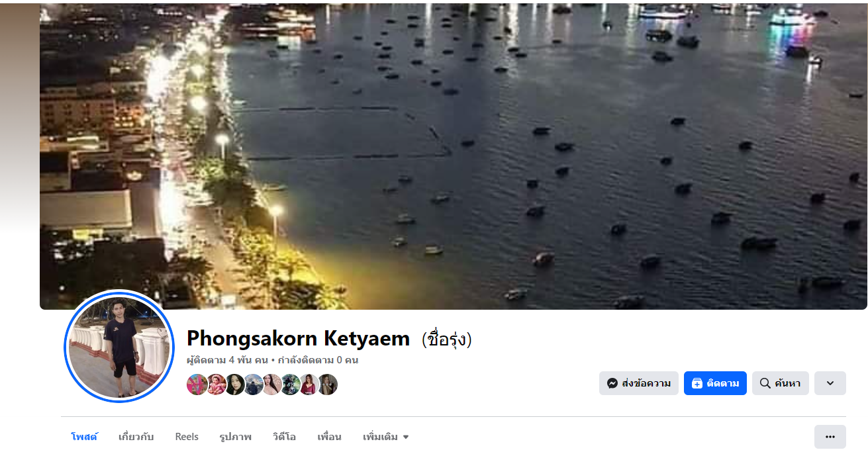Open the cover photo of the waterfront
This screenshot has height=454, width=868.
coord(454,156)
